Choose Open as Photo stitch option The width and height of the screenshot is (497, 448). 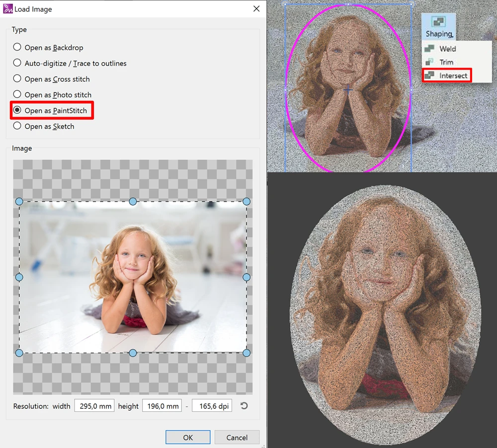coord(17,94)
